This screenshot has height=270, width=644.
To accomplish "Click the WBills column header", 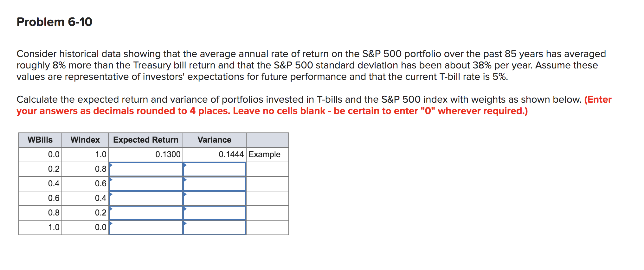I will click(x=40, y=140).
